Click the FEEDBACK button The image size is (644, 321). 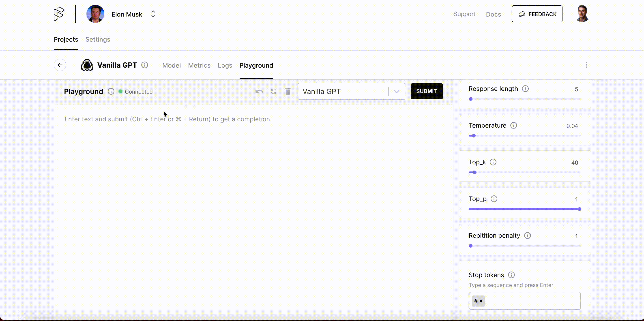tap(537, 14)
